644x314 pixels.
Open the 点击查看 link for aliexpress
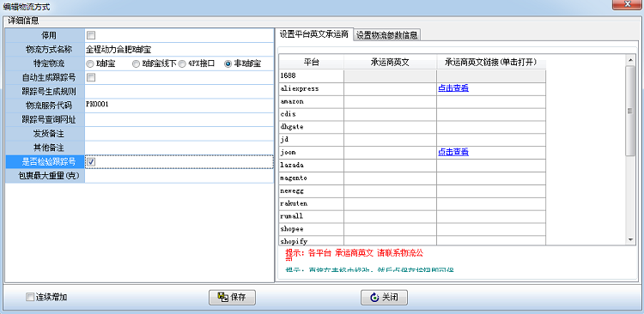point(453,88)
